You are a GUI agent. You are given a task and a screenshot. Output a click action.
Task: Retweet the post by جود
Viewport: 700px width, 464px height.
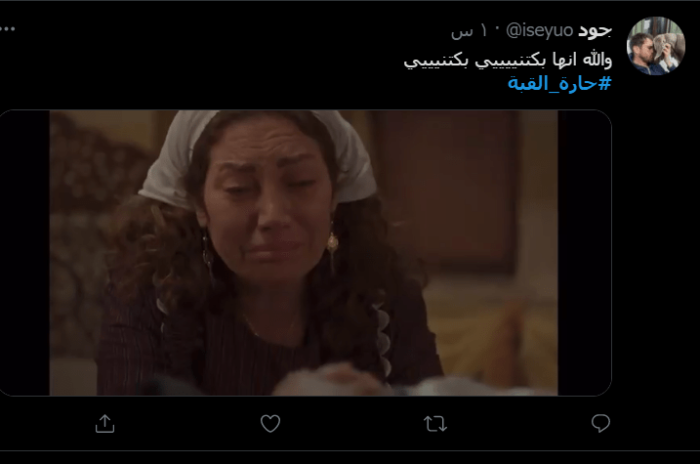point(435,423)
